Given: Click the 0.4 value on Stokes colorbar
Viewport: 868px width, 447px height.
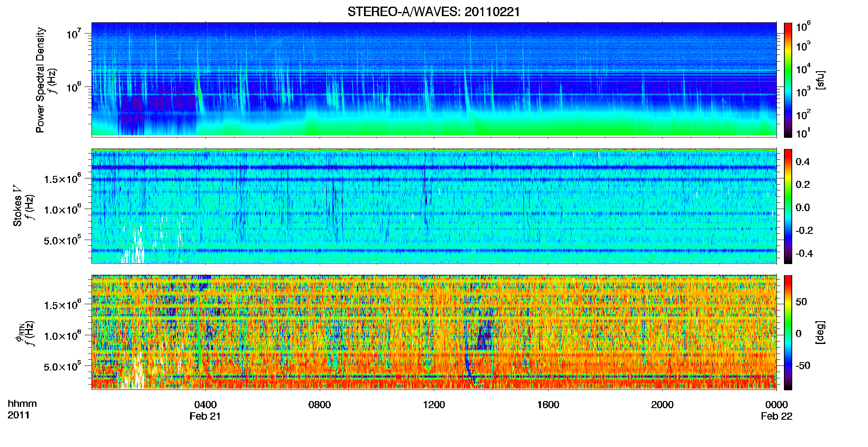Looking at the screenshot, I should 803,162.
